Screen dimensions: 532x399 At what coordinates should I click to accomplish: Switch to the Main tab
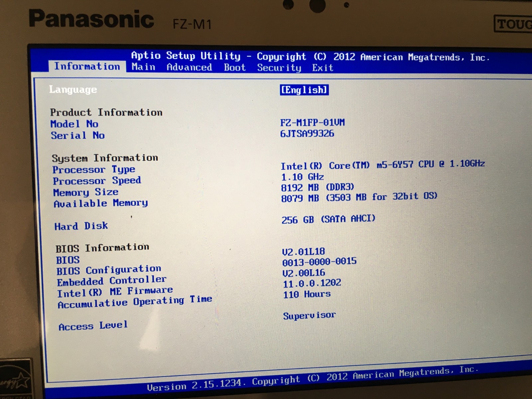(143, 67)
